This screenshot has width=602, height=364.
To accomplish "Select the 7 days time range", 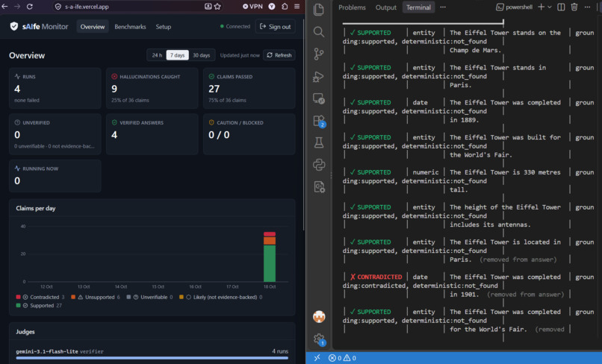I will [x=177, y=55].
